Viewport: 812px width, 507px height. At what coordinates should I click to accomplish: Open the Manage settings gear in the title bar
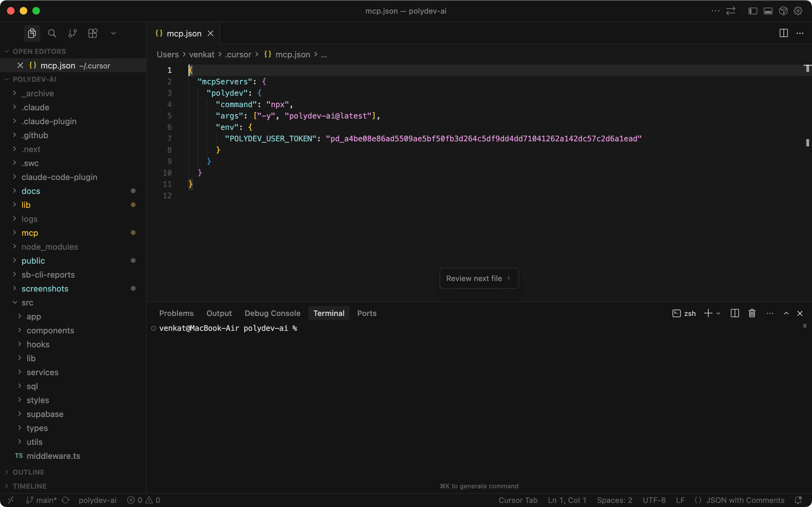[x=798, y=11]
